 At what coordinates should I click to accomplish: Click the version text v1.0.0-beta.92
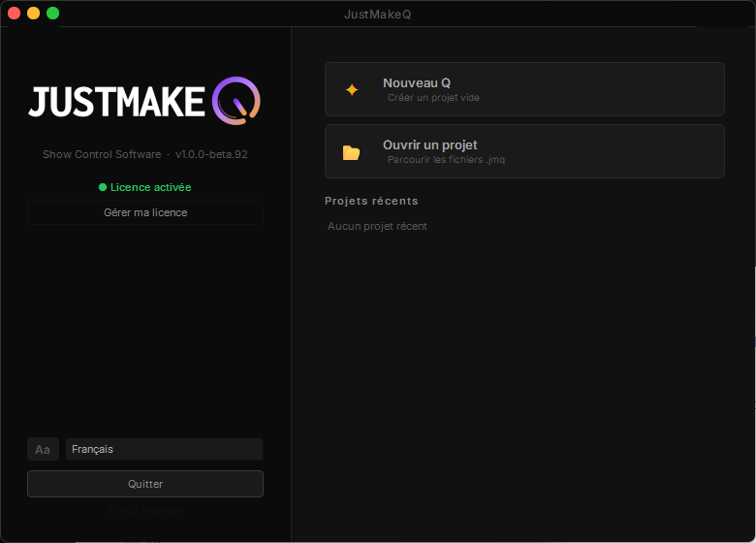(x=211, y=154)
